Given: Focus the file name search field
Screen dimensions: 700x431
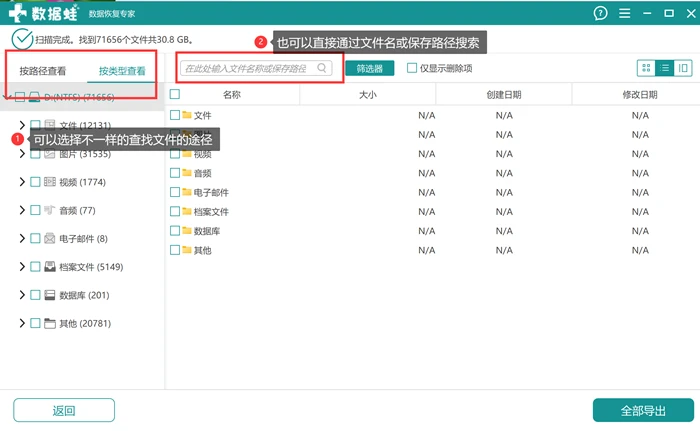Looking at the screenshot, I should tap(256, 68).
